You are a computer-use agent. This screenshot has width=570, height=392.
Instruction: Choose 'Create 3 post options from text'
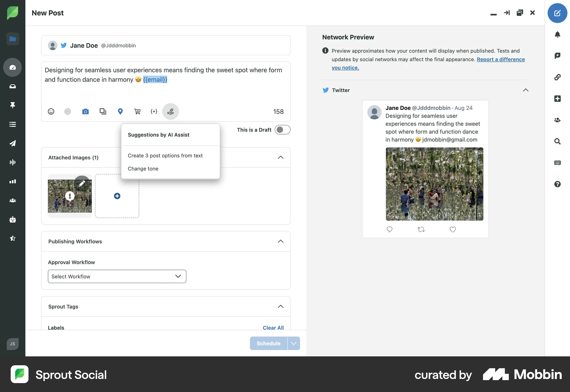point(165,155)
